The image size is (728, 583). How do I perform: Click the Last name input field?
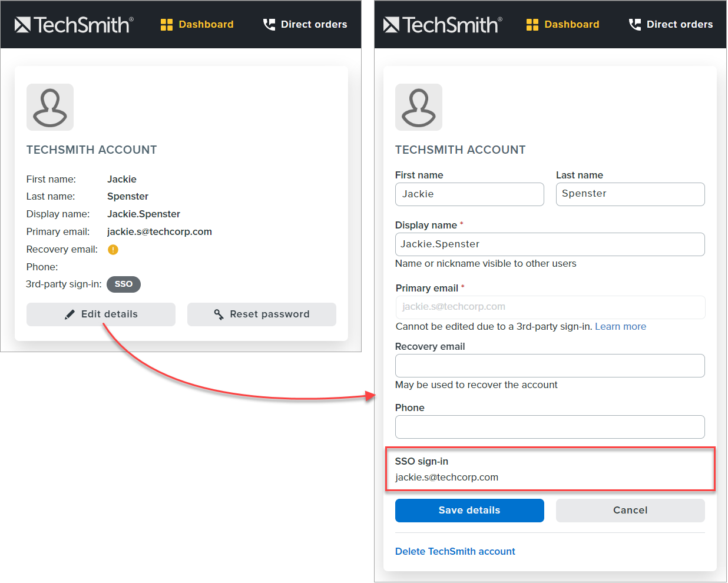point(630,194)
